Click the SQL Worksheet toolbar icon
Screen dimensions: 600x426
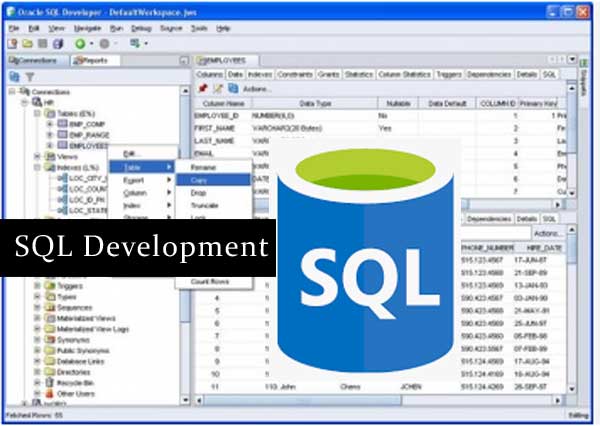click(135, 43)
